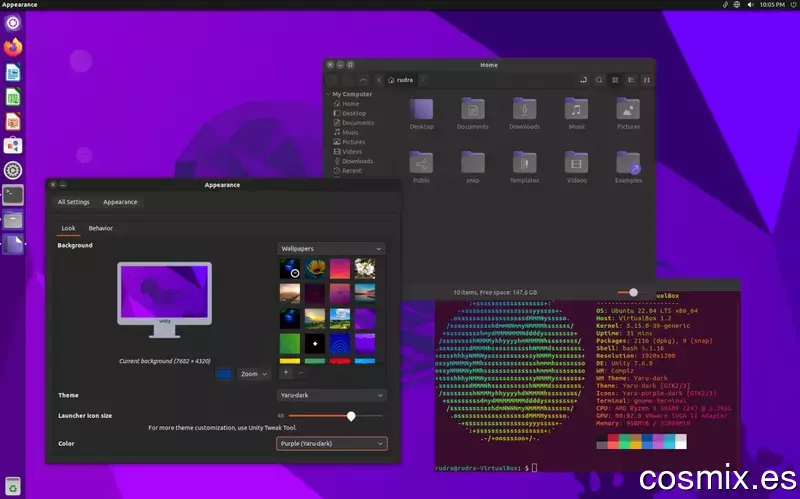Choose the blue concentric arcs wallpaper
The image size is (800, 499).
(340, 343)
